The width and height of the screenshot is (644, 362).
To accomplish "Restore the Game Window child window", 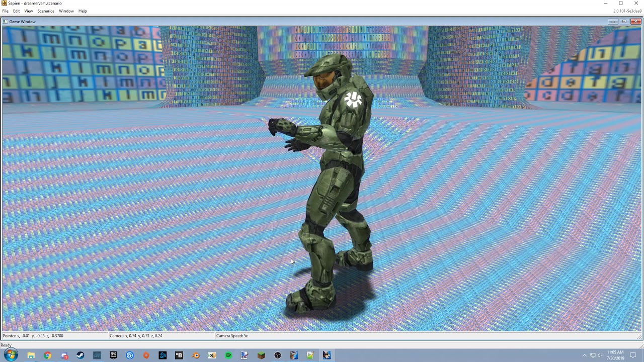I will 624,22.
